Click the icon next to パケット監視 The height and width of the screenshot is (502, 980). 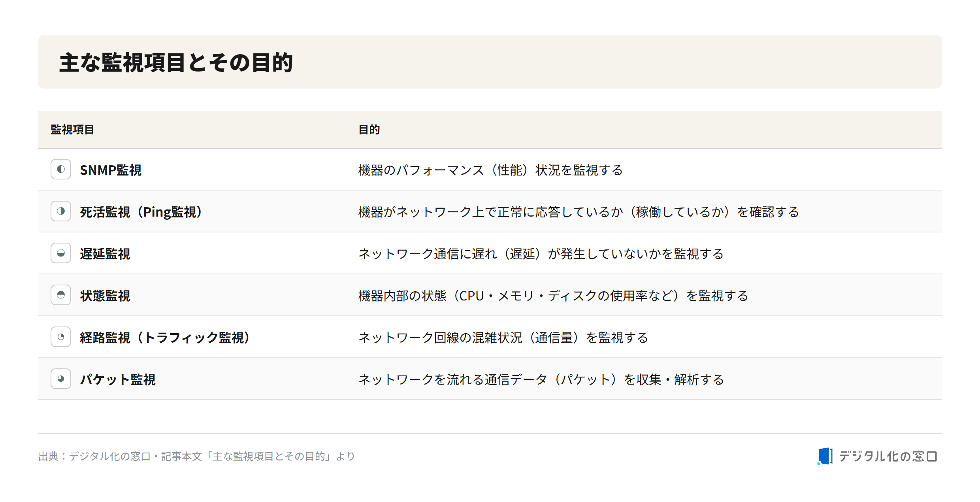pos(61,379)
